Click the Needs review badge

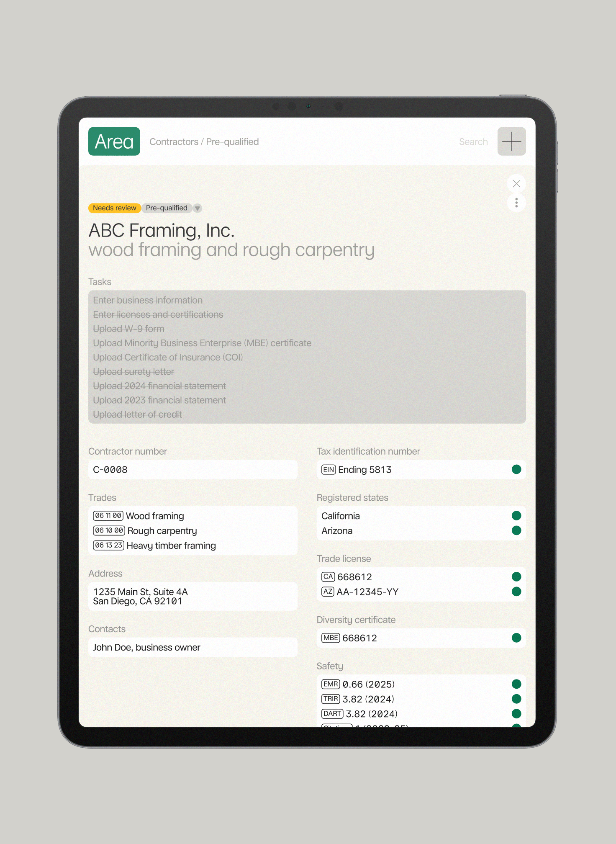coord(114,208)
